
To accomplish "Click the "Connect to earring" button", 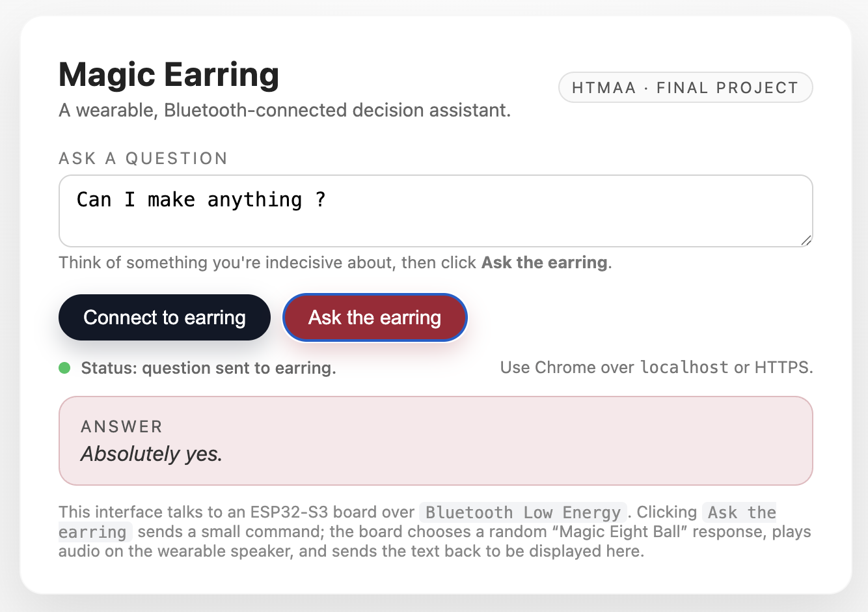I will (165, 318).
